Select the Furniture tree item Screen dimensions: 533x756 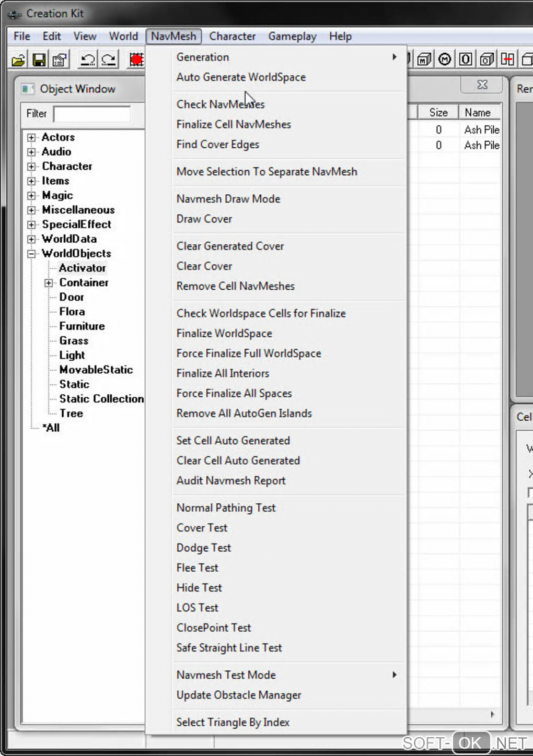(x=82, y=326)
